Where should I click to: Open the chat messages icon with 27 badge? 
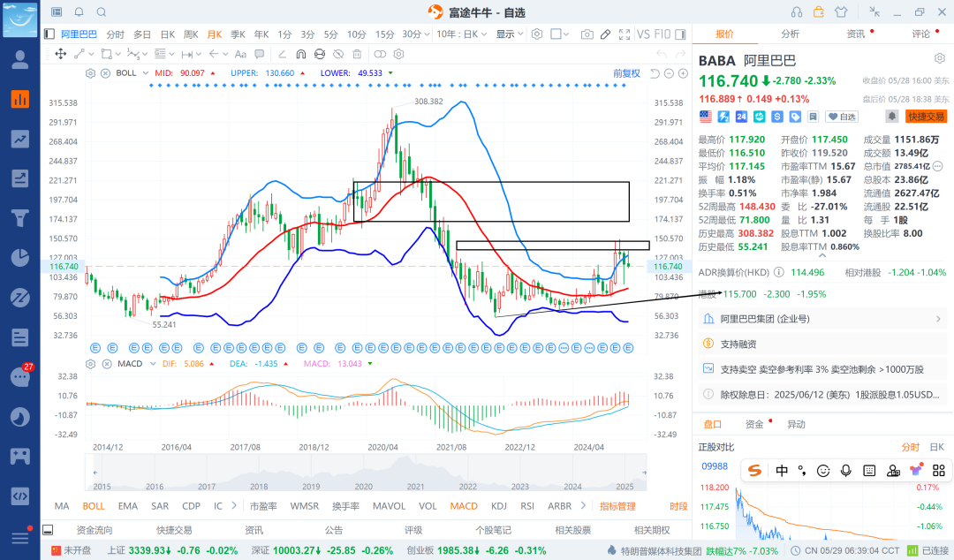tap(20, 377)
